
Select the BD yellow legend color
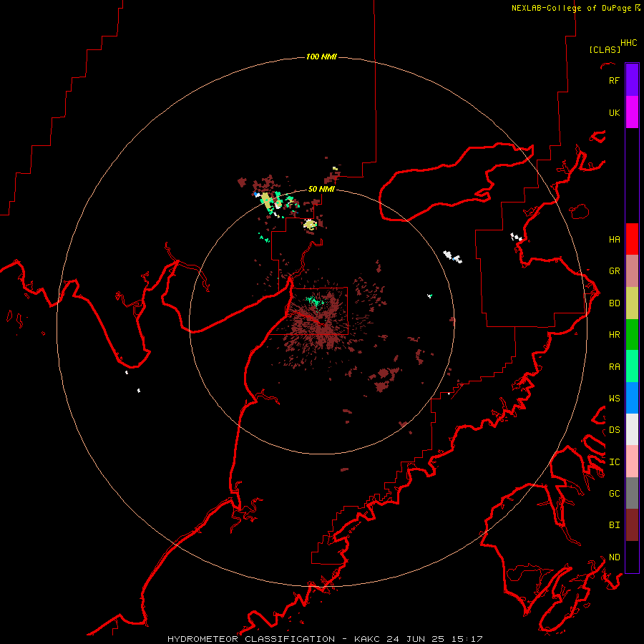tap(632, 303)
